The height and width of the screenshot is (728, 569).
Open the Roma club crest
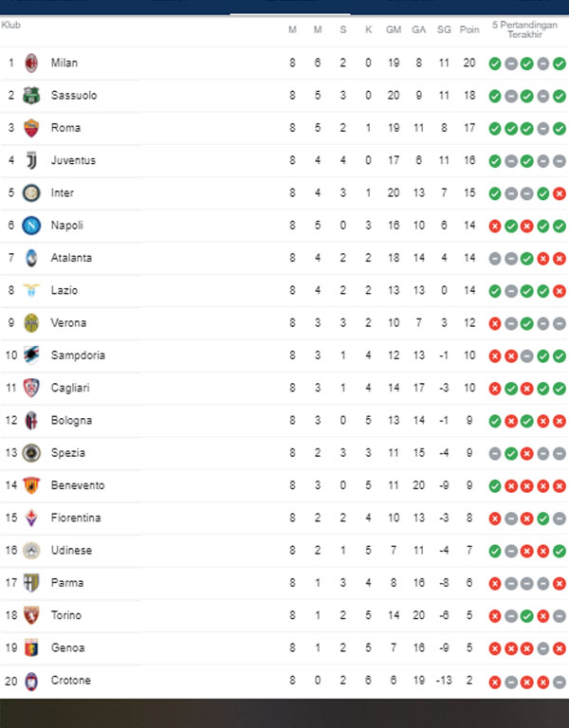pos(31,128)
